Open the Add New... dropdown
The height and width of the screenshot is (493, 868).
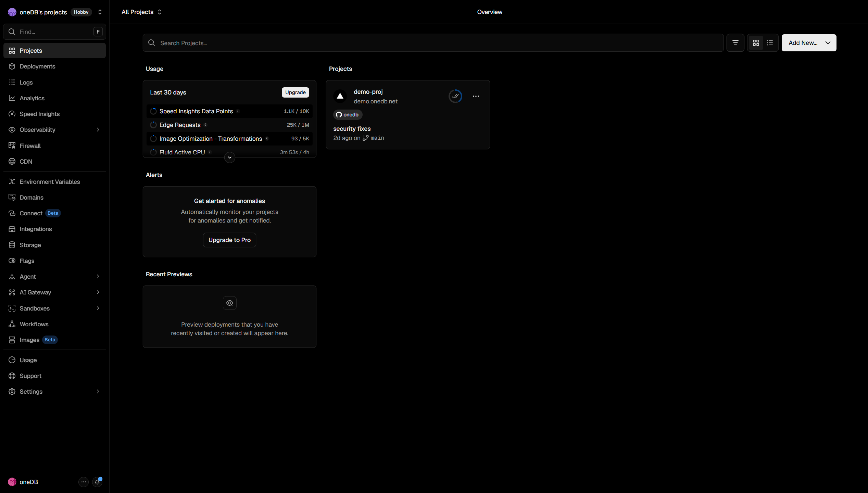point(809,43)
